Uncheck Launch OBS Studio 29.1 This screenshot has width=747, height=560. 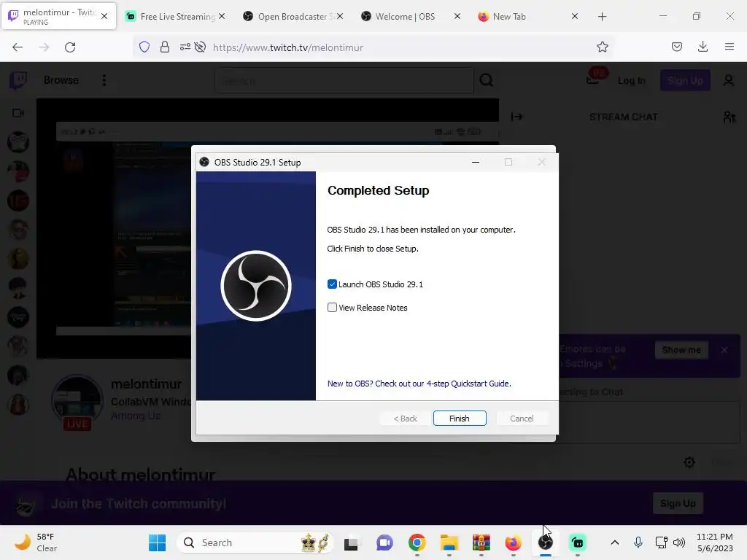coord(332,284)
